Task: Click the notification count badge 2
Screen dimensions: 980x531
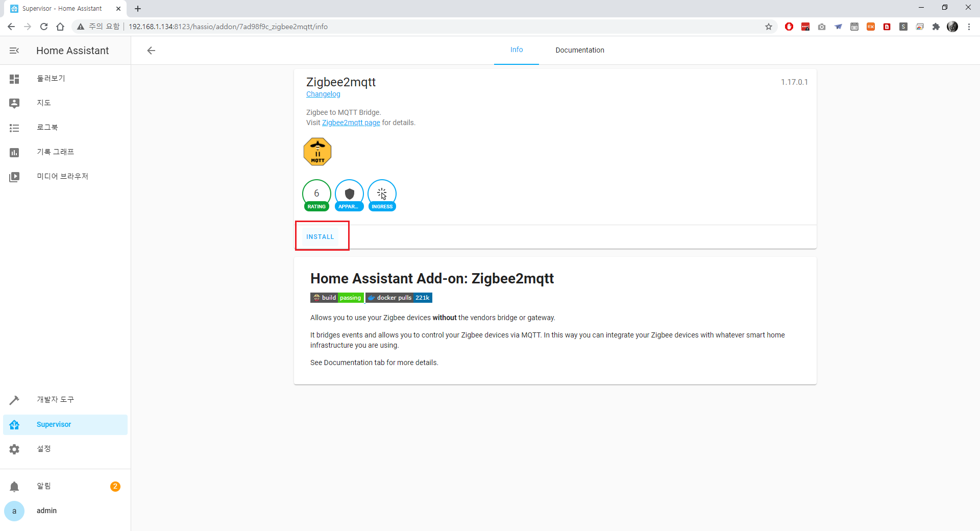Action: coord(115,486)
